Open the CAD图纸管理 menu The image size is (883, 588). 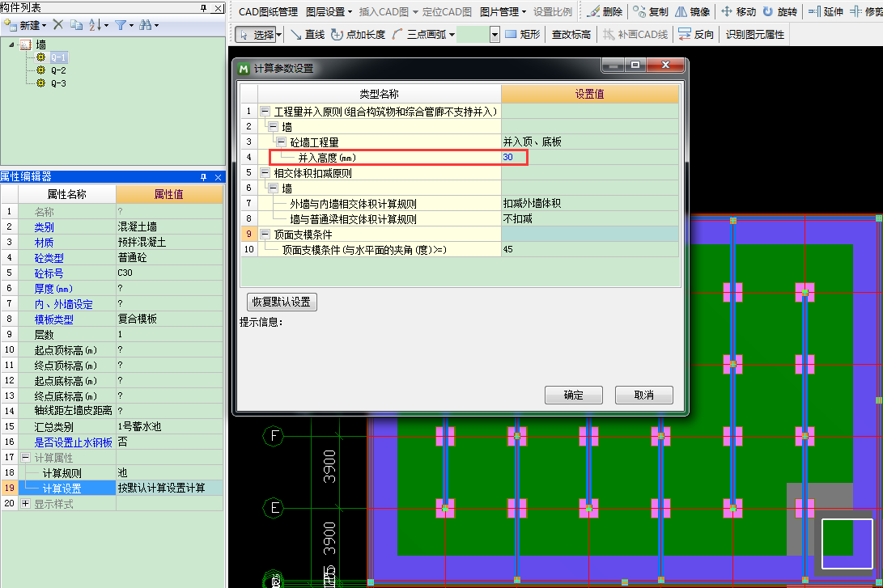tap(268, 12)
